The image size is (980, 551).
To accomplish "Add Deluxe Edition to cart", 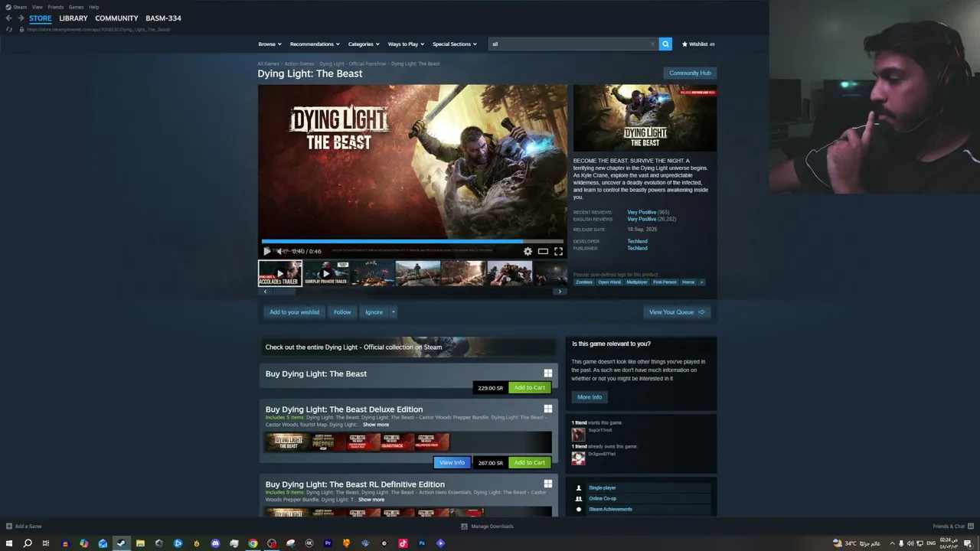I will 530,462.
